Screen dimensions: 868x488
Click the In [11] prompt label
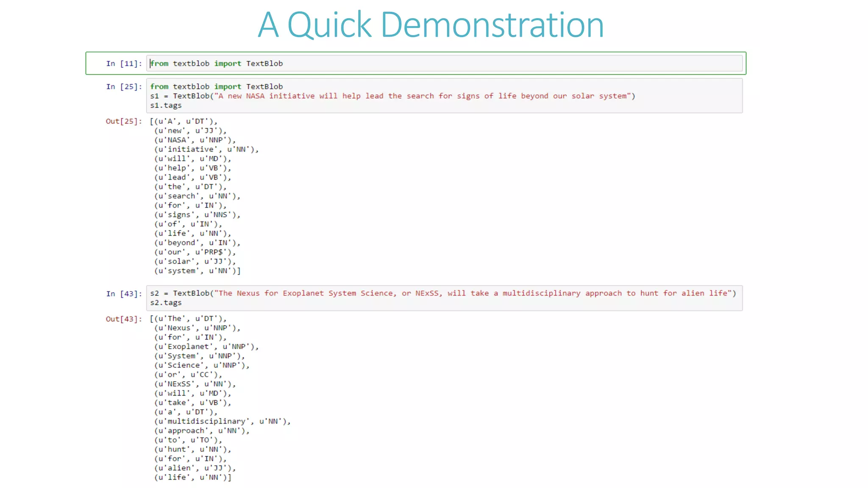coord(124,64)
